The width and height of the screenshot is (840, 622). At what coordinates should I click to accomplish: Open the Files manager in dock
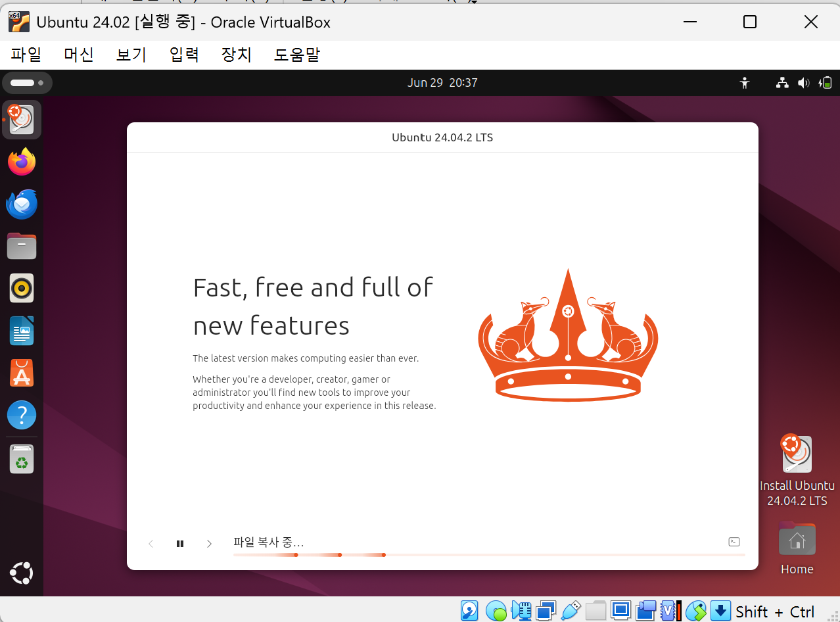(22, 246)
